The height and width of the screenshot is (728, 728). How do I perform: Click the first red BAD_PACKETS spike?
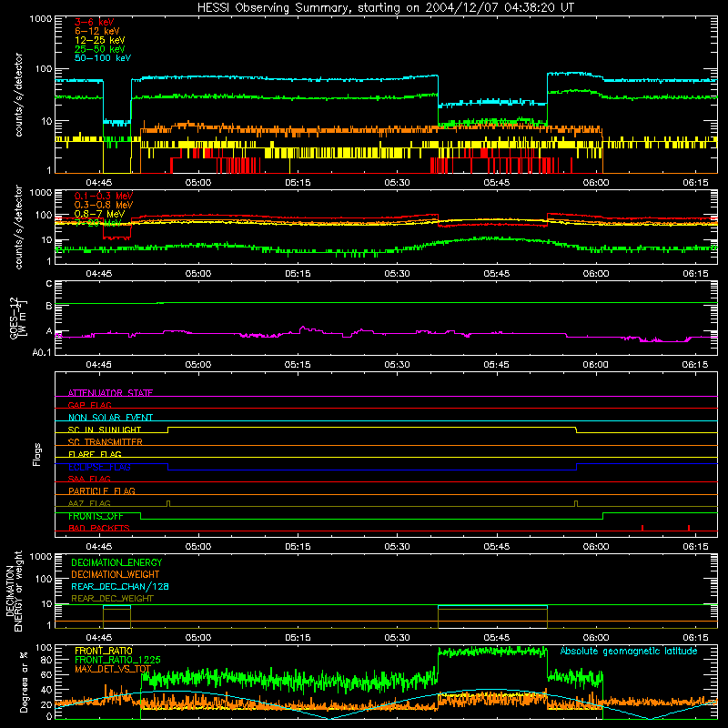[x=642, y=528]
